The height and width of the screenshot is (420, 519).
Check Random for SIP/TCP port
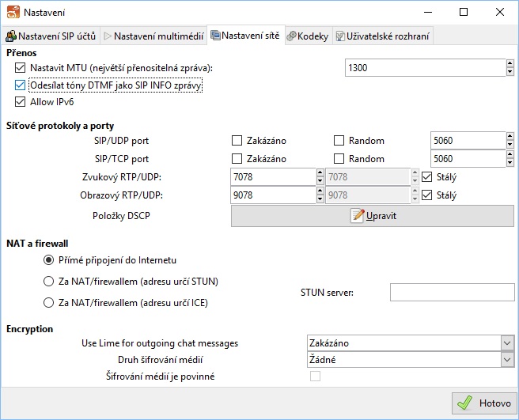click(339, 159)
